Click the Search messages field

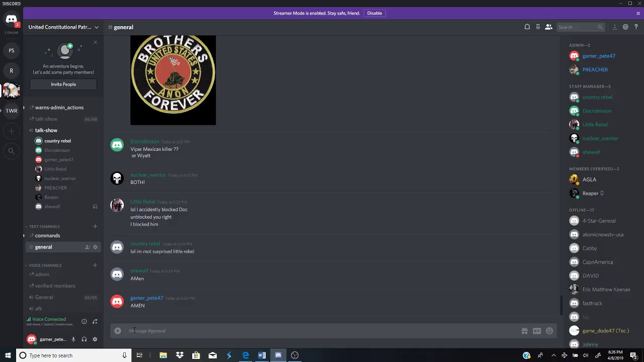coord(580,27)
